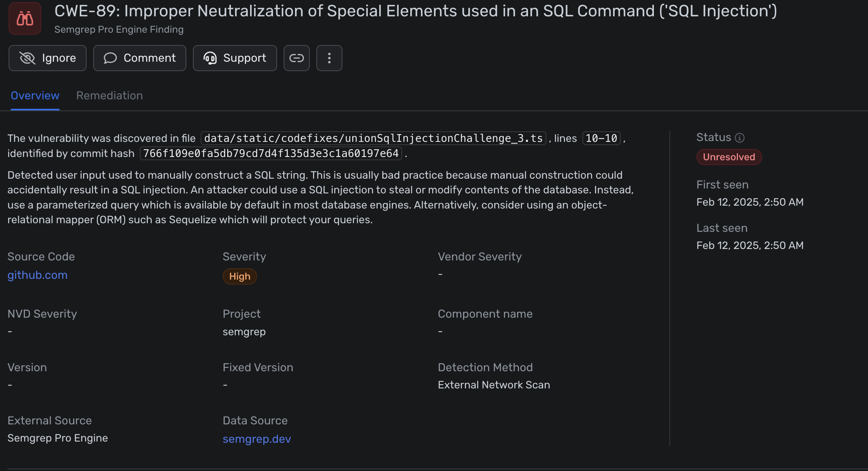Screen dimensions: 868x471
Task: Click the High severity badge
Action: tap(240, 276)
